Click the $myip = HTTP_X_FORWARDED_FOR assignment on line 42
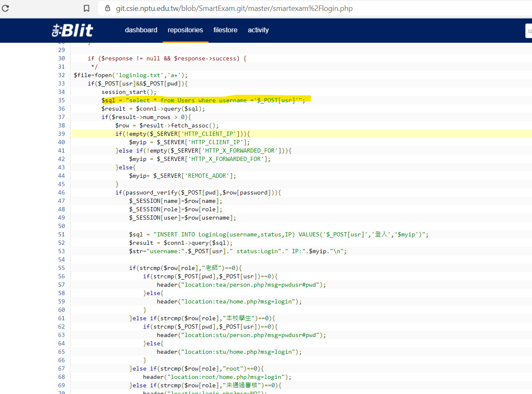The image size is (532, 394). (x=200, y=159)
